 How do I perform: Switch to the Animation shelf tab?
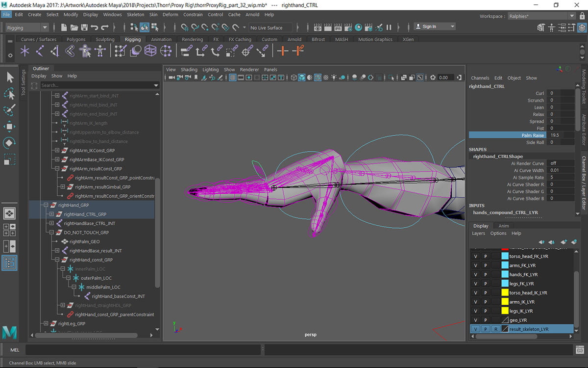click(161, 39)
